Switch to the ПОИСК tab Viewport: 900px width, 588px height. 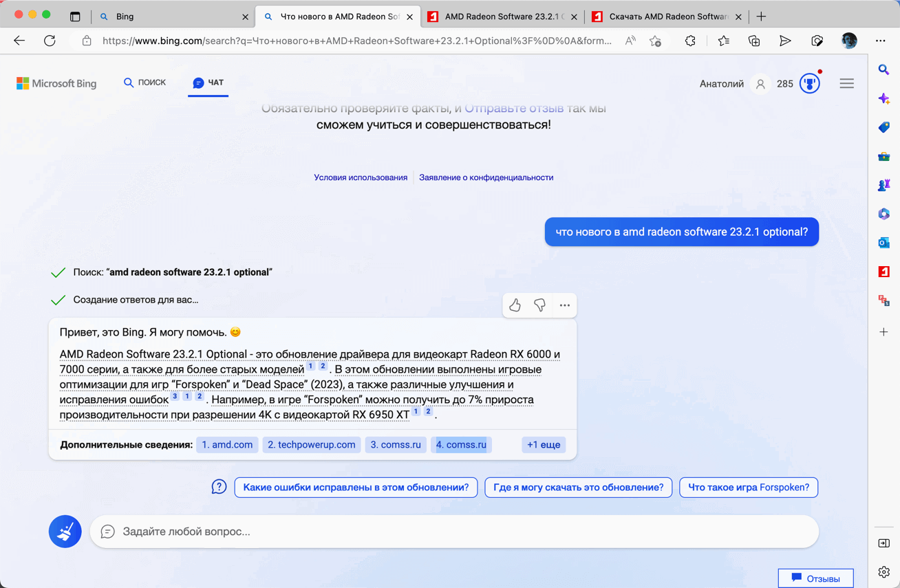pyautogui.click(x=145, y=83)
